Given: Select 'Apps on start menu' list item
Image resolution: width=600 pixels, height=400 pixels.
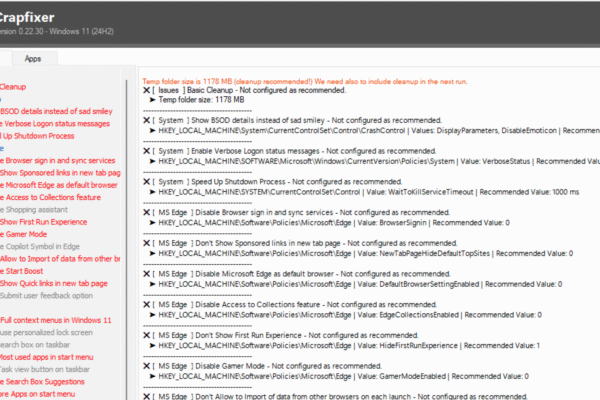Looking at the screenshot, I should 38,394.
